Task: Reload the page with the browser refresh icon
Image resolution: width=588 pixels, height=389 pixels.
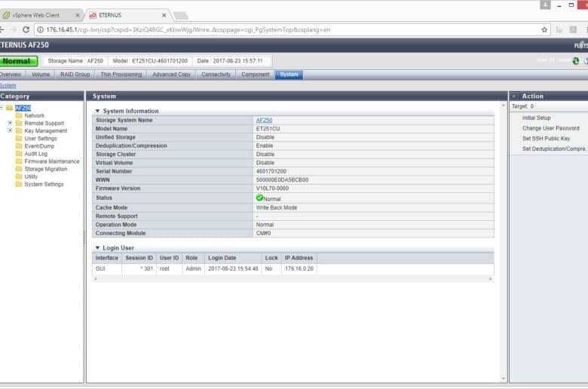Action: (x=26, y=29)
